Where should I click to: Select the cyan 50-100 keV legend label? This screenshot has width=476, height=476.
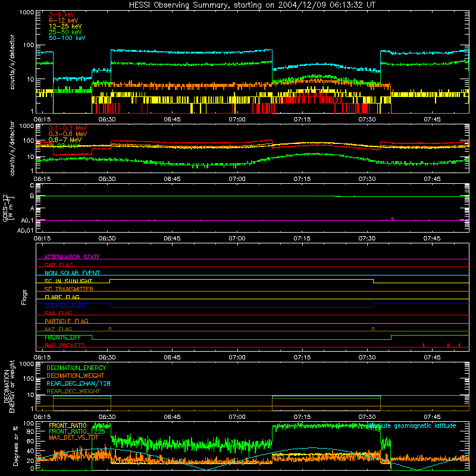(x=67, y=38)
